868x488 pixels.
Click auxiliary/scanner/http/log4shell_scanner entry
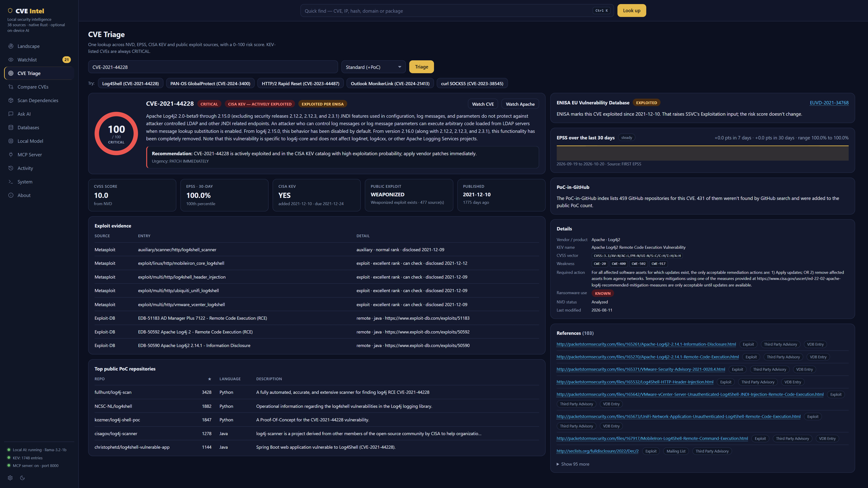[177, 250]
